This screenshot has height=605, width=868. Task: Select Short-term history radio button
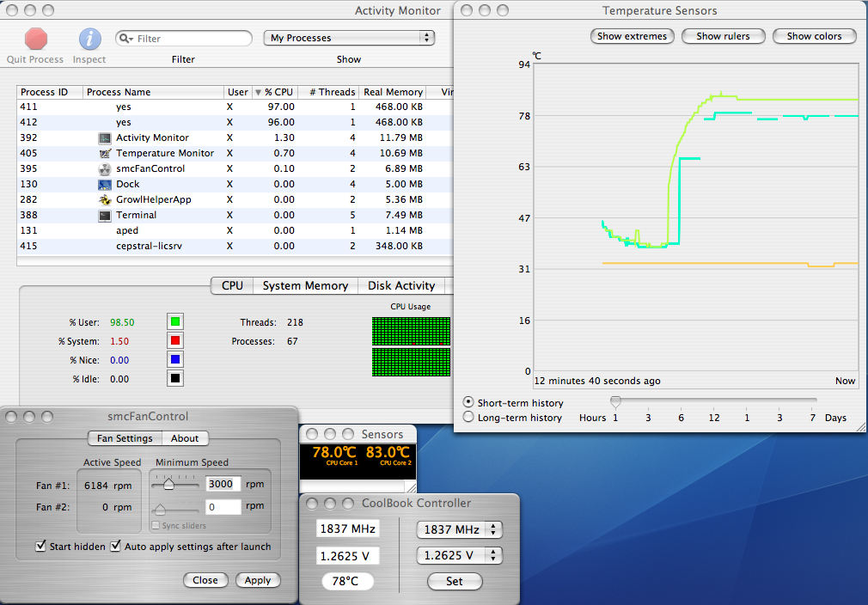coord(468,402)
